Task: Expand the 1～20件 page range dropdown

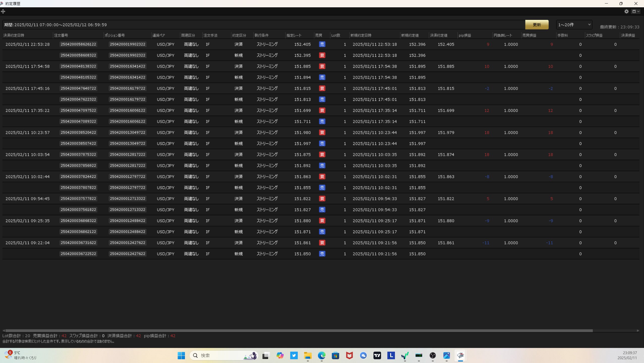Action: 574,25
